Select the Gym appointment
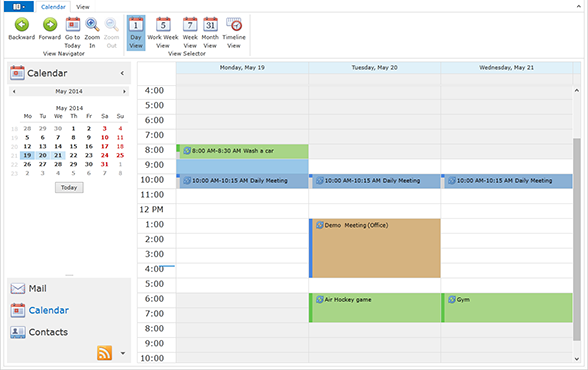The height and width of the screenshot is (370, 588). (x=507, y=308)
